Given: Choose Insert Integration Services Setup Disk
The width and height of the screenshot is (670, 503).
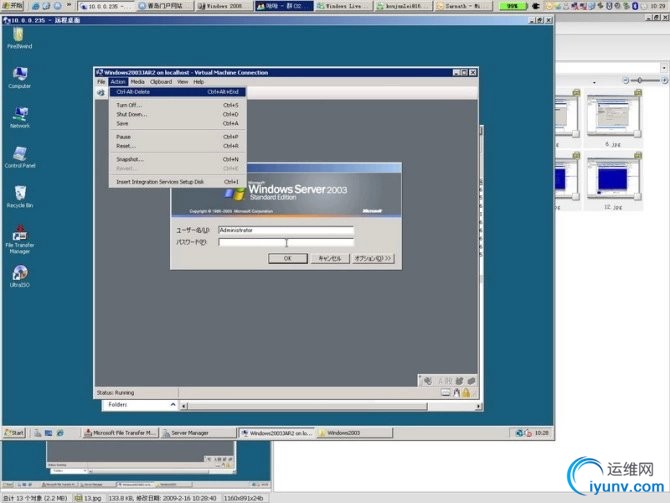Looking at the screenshot, I should (x=177, y=182).
